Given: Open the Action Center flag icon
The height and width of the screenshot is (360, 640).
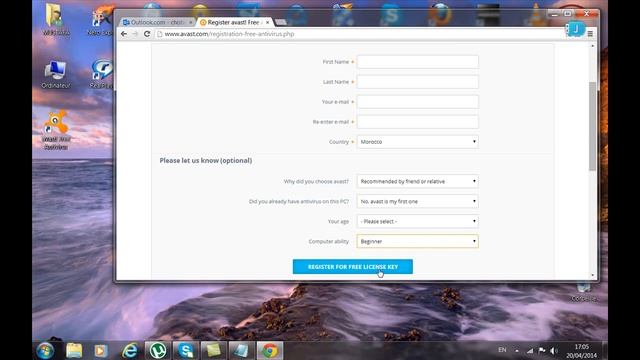Looking at the screenshot, I should (542, 350).
